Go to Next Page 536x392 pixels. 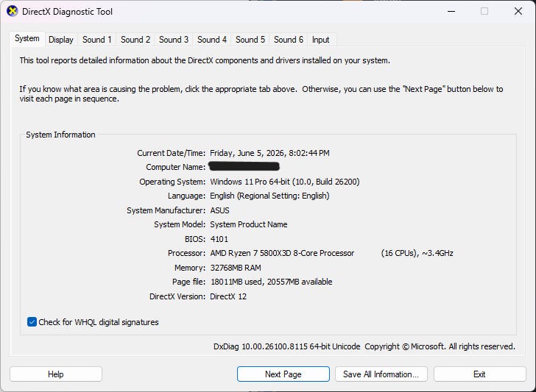pos(283,374)
